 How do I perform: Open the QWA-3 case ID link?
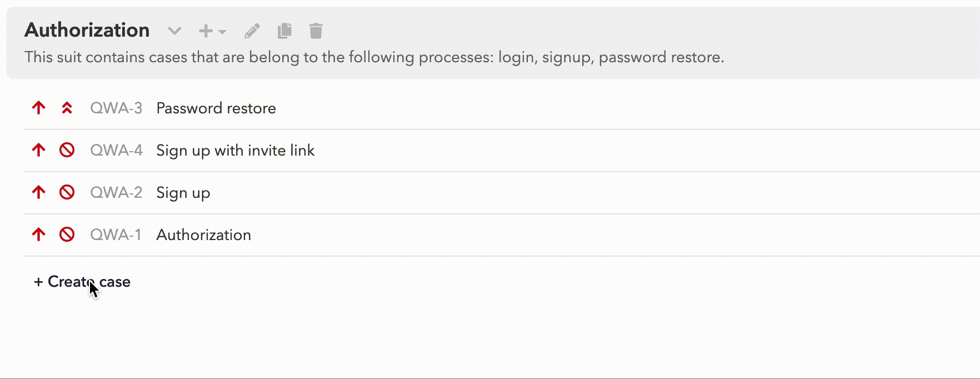116,108
